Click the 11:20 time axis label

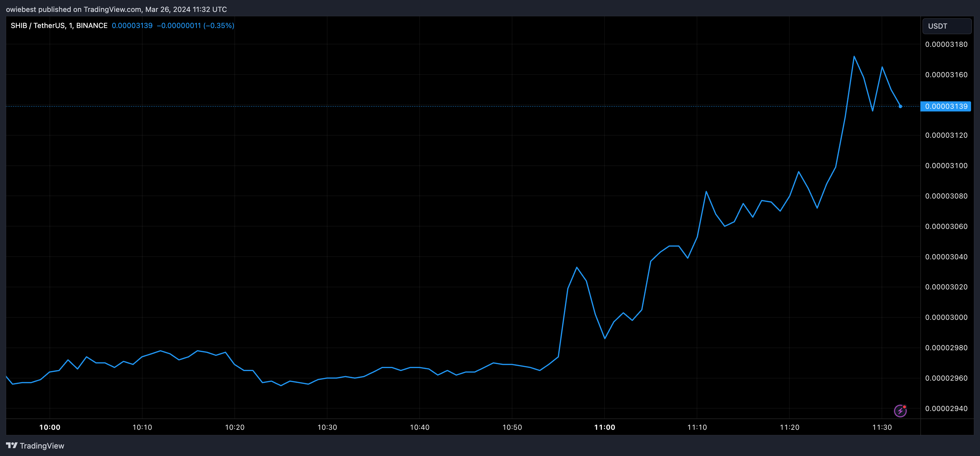789,427
